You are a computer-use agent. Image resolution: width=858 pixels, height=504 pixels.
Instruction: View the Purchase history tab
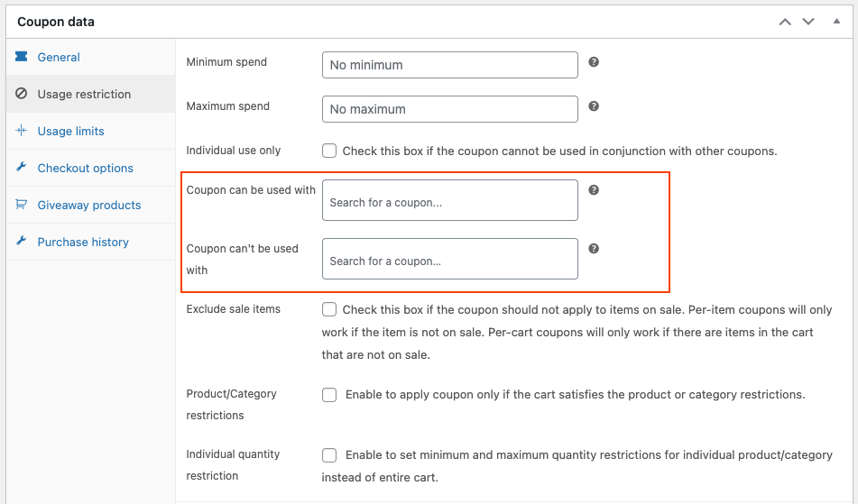91,242
